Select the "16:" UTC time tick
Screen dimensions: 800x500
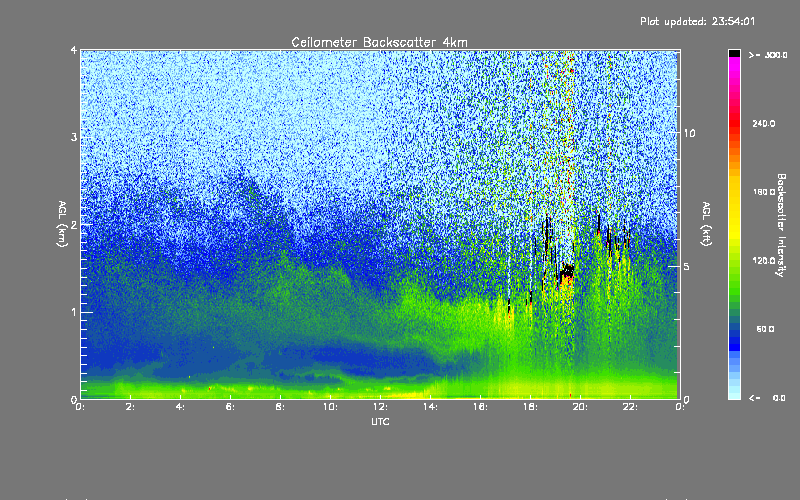(480, 407)
